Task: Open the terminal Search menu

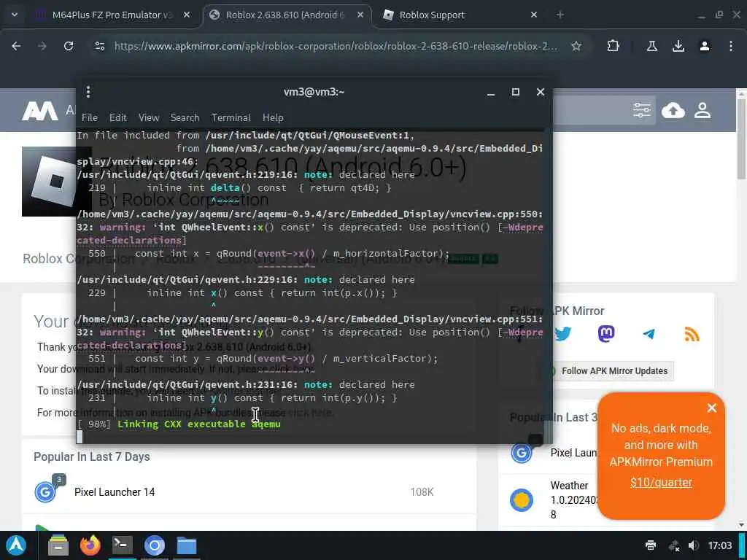Action: (185, 117)
